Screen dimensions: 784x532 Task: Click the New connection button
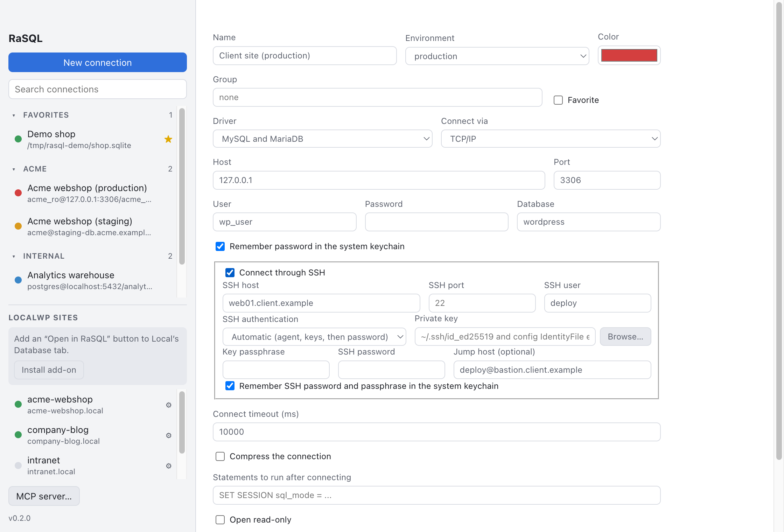click(x=98, y=62)
